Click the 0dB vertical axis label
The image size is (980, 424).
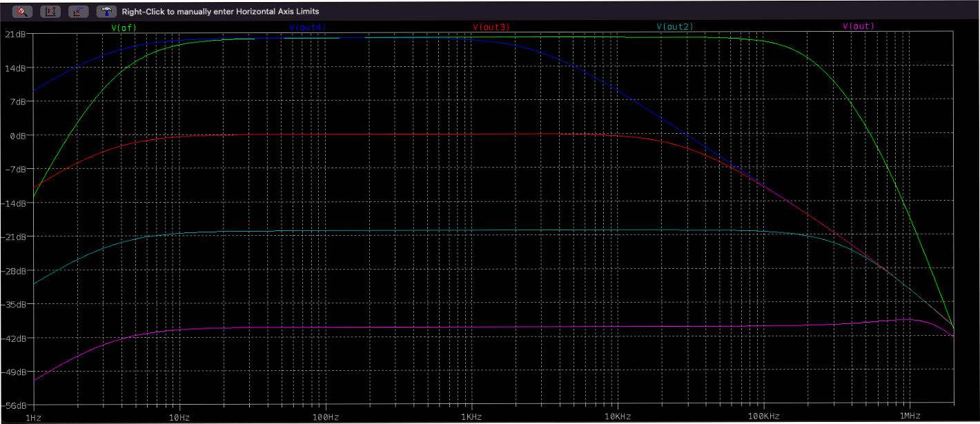17,136
